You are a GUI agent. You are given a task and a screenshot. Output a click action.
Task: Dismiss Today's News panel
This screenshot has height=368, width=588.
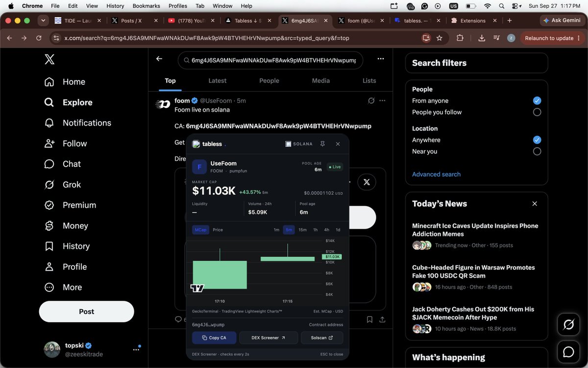tap(535, 204)
